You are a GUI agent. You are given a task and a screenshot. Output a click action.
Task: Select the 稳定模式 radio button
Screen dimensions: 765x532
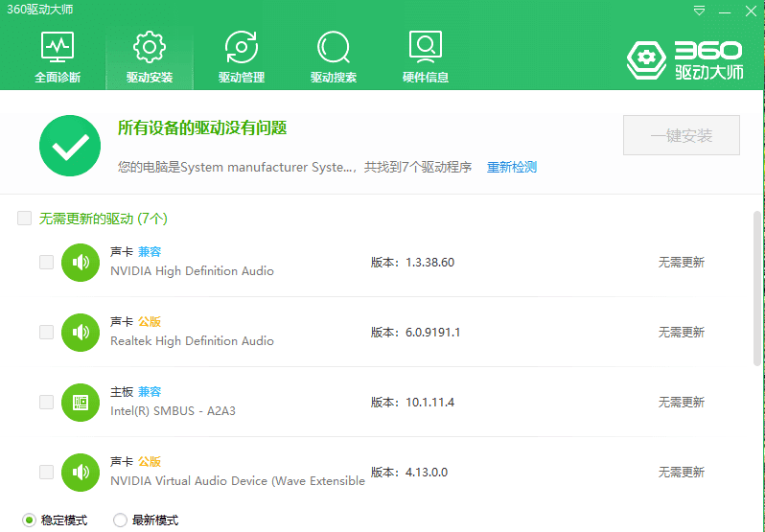tap(30, 520)
